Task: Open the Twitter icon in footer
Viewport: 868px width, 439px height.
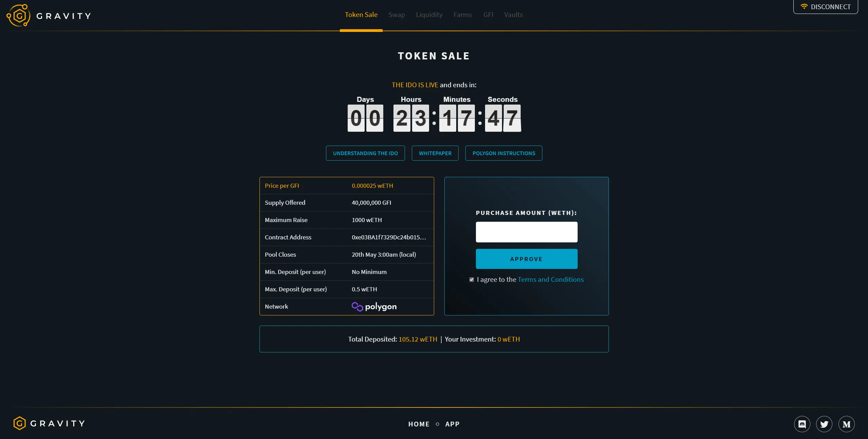Action: (824, 424)
